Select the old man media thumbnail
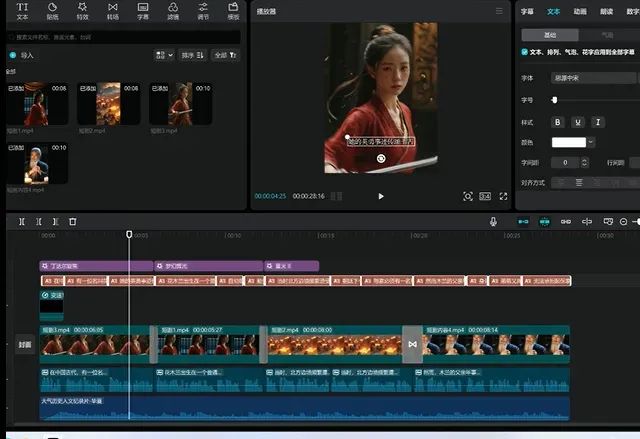The height and width of the screenshot is (439, 640). (37, 163)
